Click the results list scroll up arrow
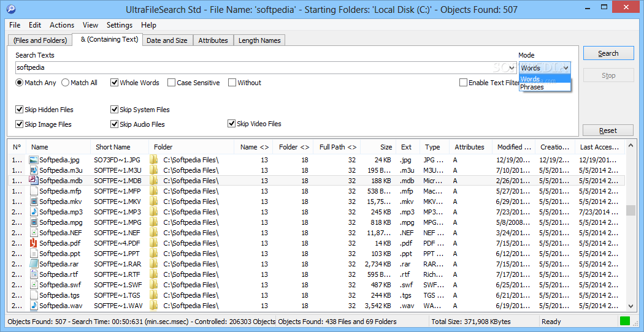 (x=631, y=146)
